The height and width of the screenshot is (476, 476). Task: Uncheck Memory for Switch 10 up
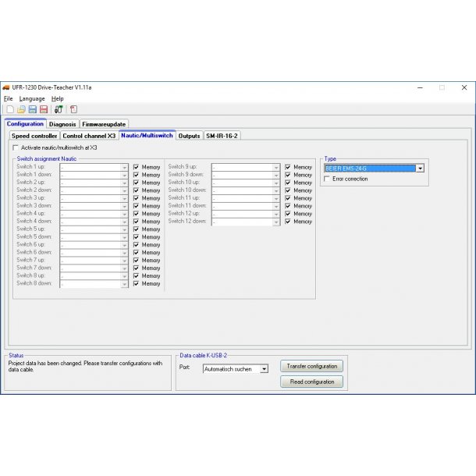[x=288, y=183]
